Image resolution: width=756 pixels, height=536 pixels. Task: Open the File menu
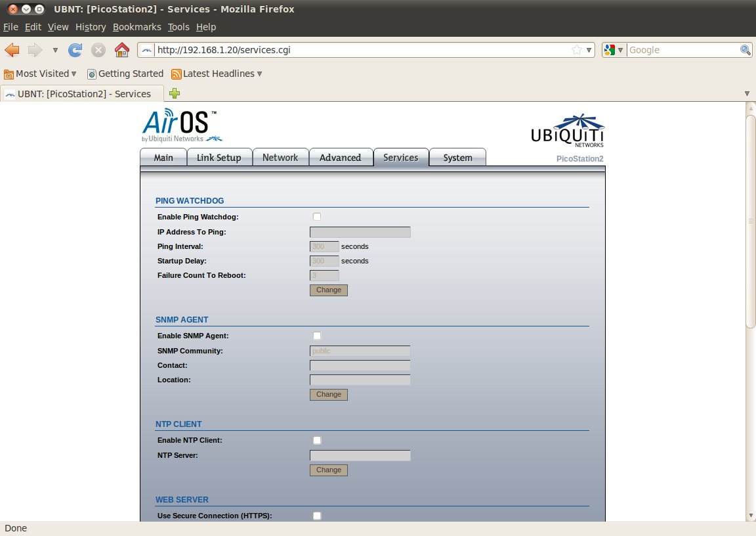click(x=10, y=27)
